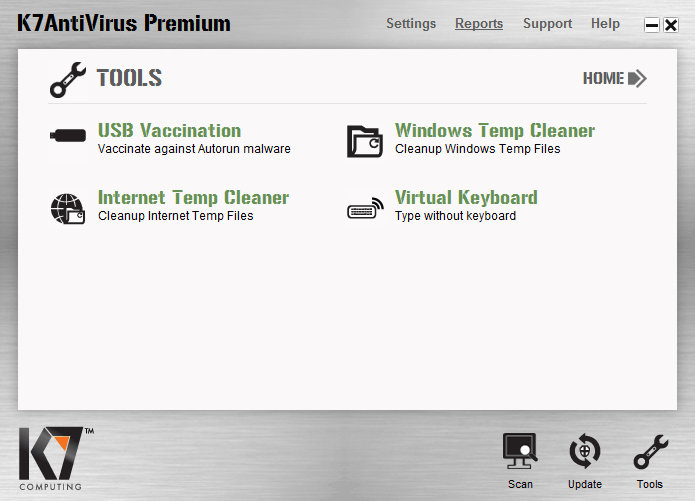Click 'Cleanup Internet Temp Files' text
Image resolution: width=695 pixels, height=501 pixels.
coord(176,216)
